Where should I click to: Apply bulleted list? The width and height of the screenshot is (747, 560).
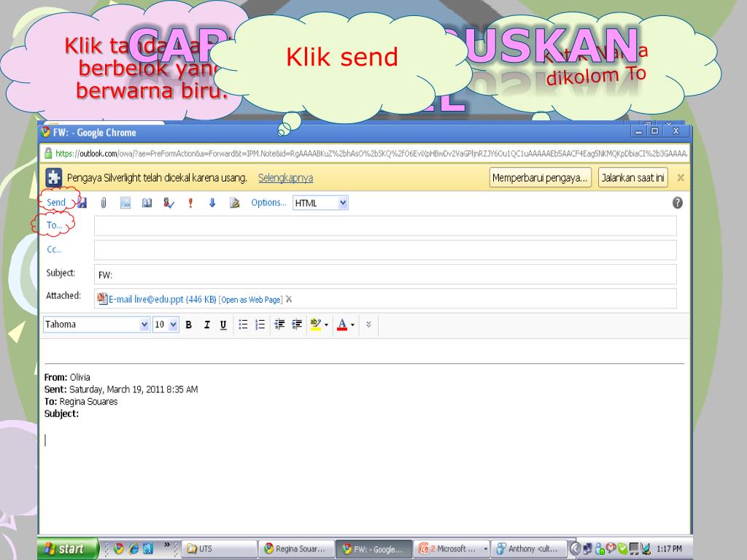(243, 324)
